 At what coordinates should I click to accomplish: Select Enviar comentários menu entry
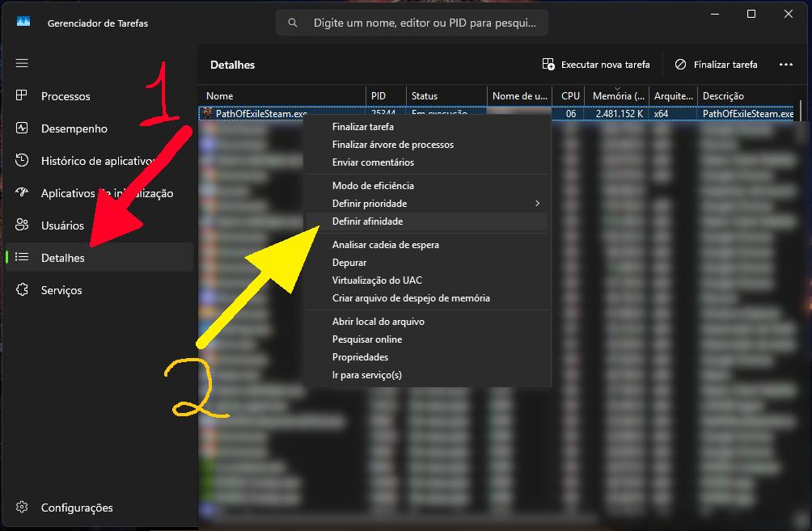point(427,162)
